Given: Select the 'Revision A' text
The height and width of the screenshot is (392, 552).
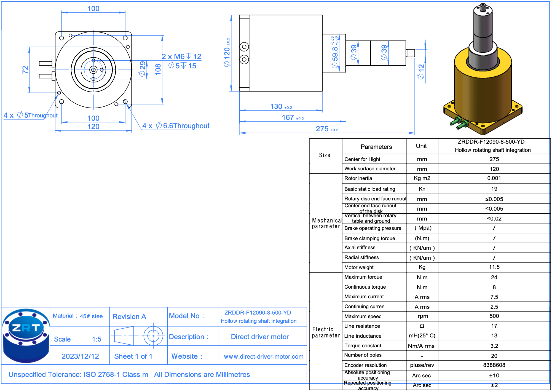Looking at the screenshot, I should [129, 316].
